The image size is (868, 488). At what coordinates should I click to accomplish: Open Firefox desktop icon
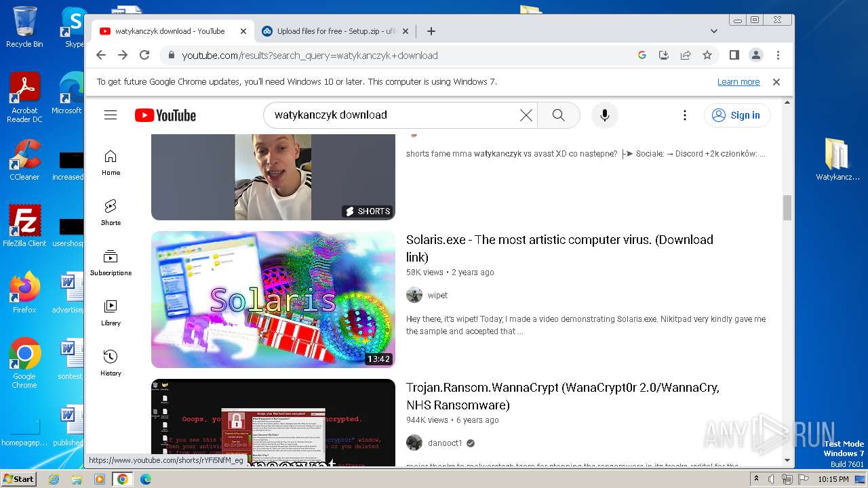click(x=24, y=293)
